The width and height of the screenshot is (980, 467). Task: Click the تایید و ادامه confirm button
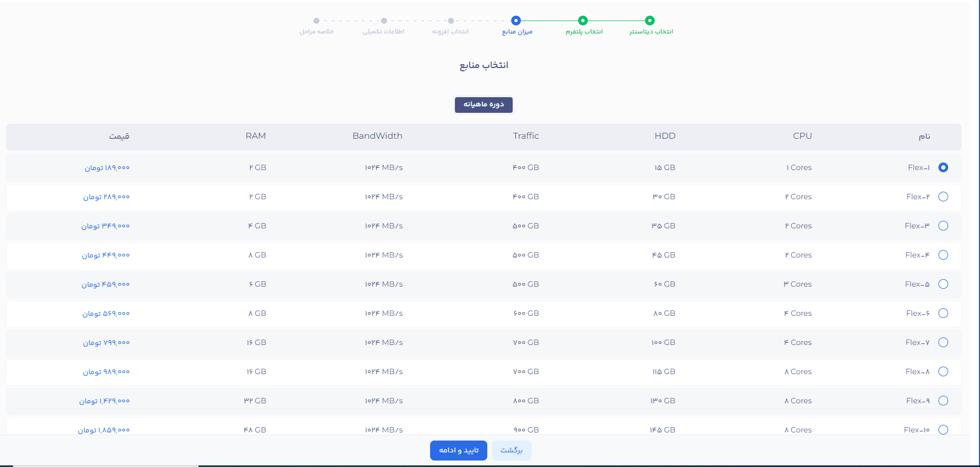[458, 450]
